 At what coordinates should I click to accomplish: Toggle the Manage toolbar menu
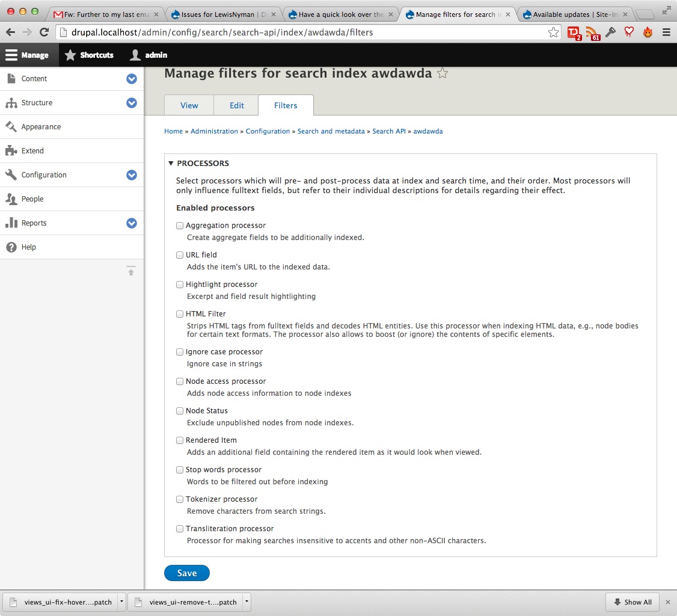29,55
